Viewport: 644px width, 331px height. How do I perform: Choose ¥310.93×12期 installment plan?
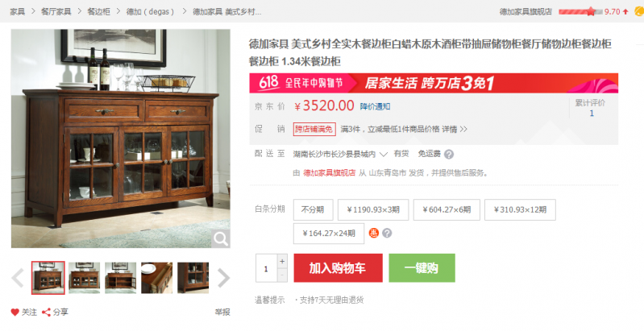point(520,209)
